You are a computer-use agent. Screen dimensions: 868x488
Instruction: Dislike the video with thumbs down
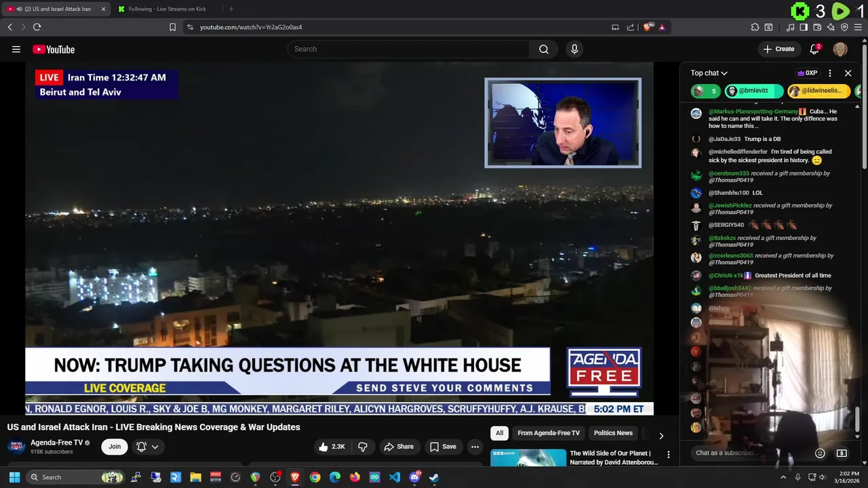[363, 447]
